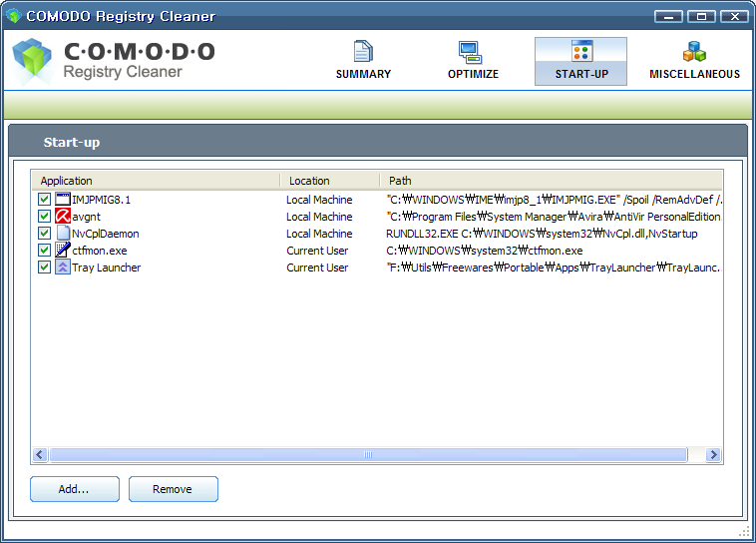Switch to the Optimize tab

(x=473, y=61)
